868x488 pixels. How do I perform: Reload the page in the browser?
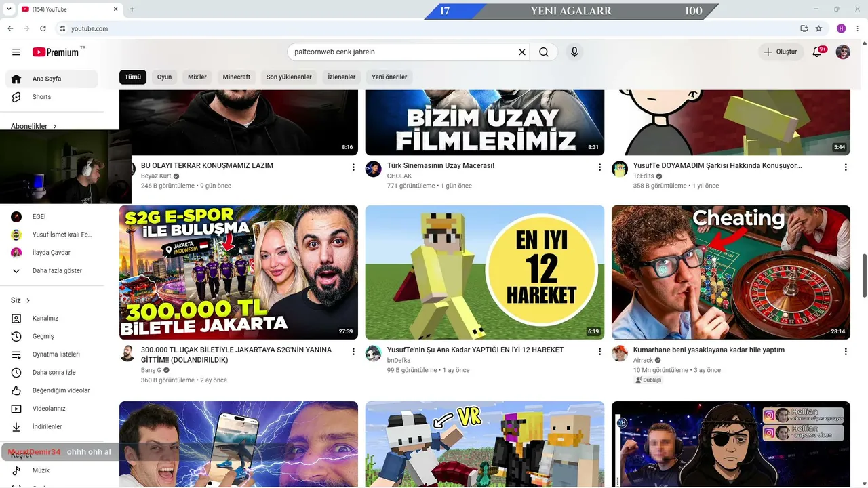43,28
